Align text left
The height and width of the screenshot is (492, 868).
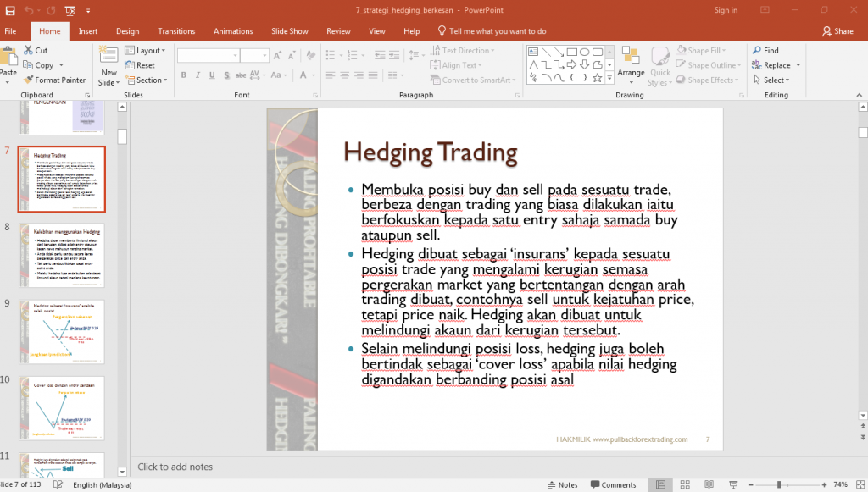pos(331,75)
